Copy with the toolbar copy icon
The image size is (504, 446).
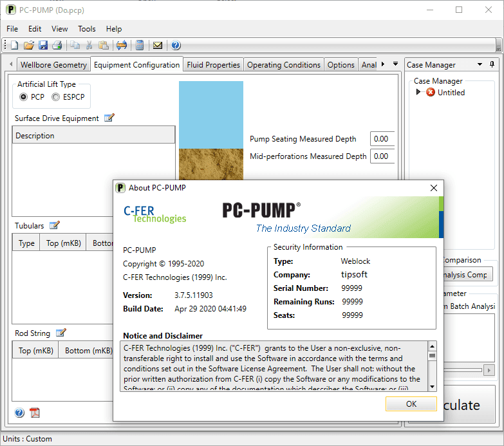coord(75,45)
